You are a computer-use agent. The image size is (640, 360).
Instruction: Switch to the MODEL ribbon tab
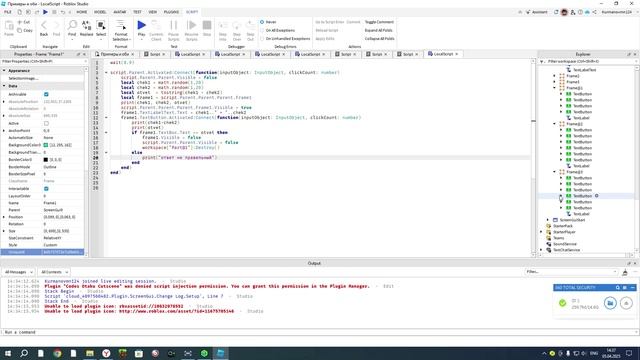[x=100, y=12]
